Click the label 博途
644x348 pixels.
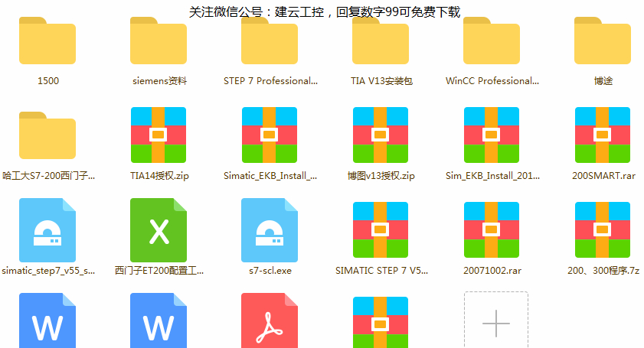pyautogui.click(x=603, y=81)
